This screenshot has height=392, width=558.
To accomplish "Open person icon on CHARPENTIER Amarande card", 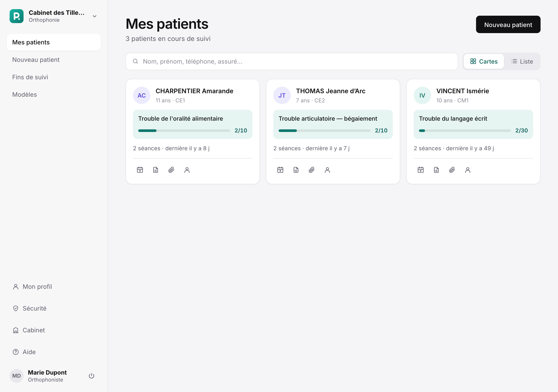I will (x=187, y=170).
